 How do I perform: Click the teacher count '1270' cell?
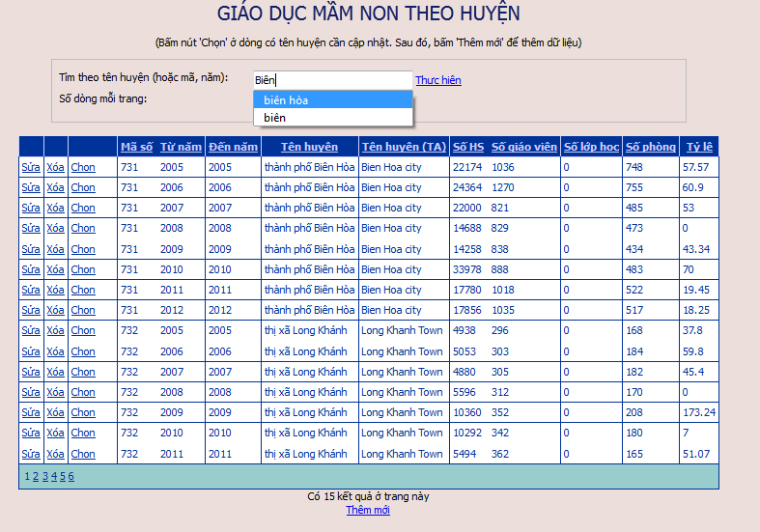[502, 187]
